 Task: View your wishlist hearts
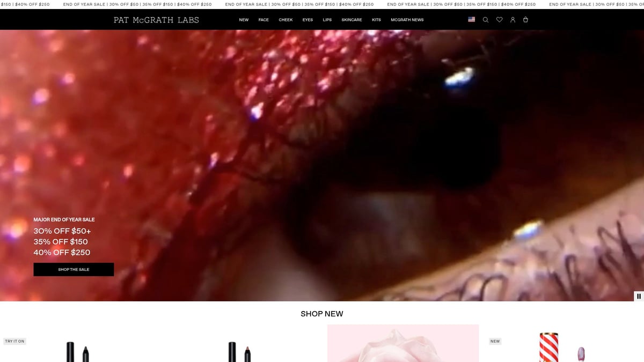[499, 19]
